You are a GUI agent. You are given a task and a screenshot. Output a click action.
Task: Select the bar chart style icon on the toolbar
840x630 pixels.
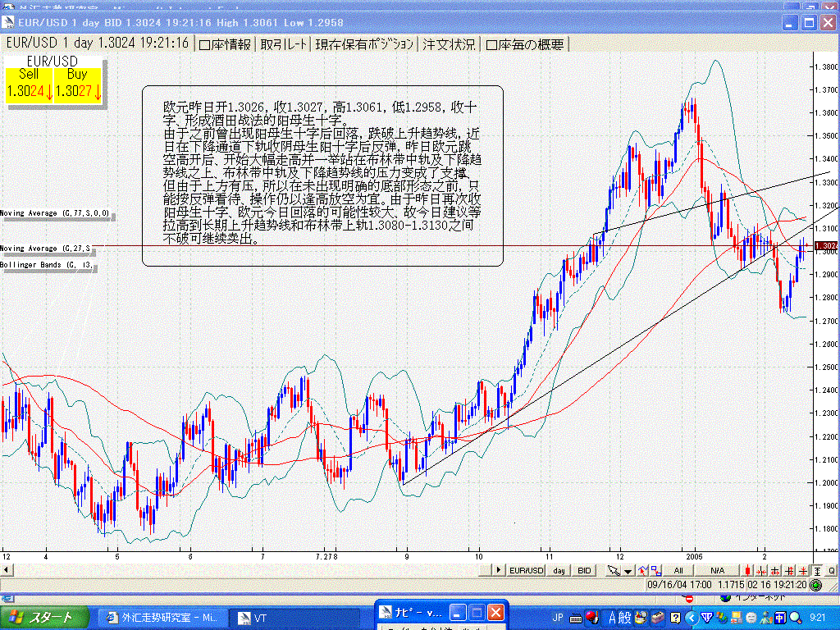pyautogui.click(x=761, y=569)
